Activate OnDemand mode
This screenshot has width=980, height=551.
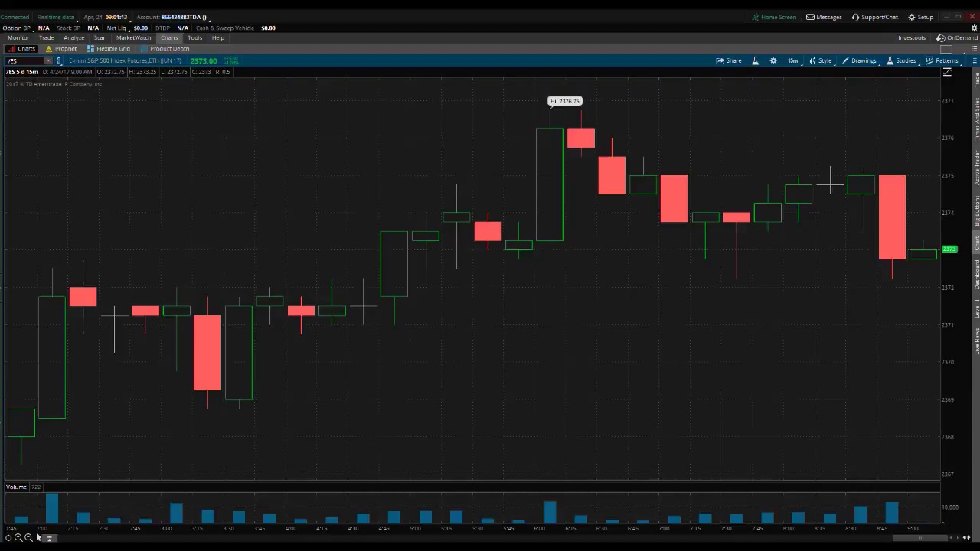[958, 37]
